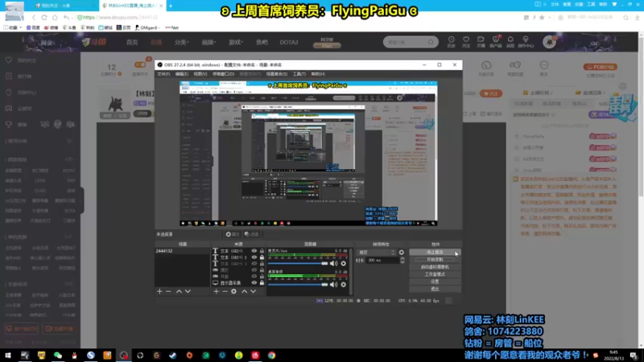Click the OBS preview canvas
The image size is (644, 362).
coord(308,154)
